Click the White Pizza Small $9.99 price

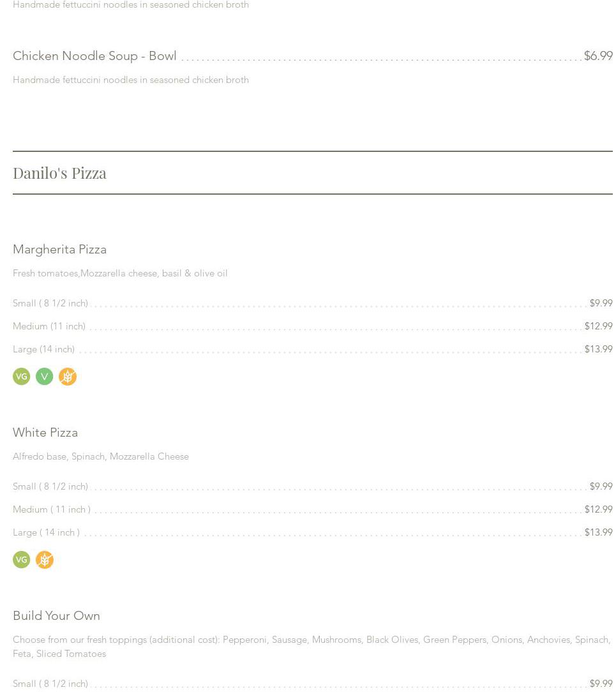coord(601,486)
